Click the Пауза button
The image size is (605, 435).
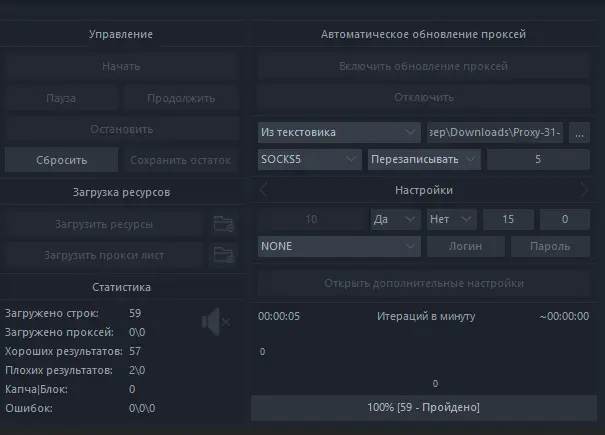click(61, 98)
